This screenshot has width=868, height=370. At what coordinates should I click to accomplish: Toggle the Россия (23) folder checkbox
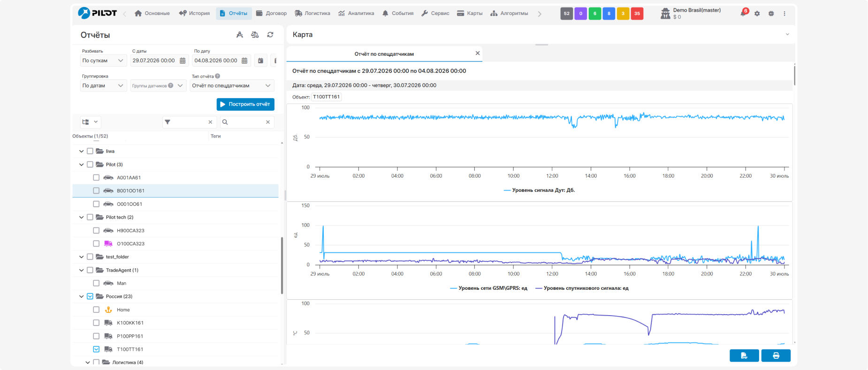pos(90,296)
